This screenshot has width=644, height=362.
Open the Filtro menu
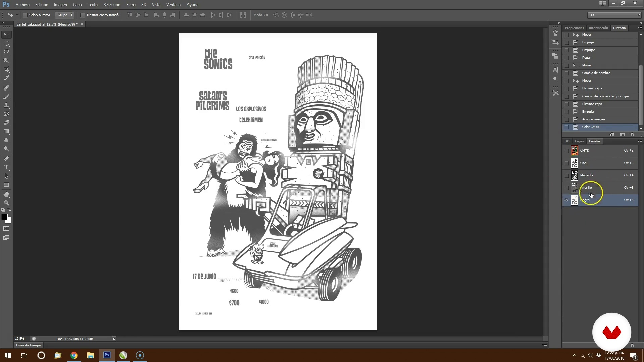click(x=131, y=5)
